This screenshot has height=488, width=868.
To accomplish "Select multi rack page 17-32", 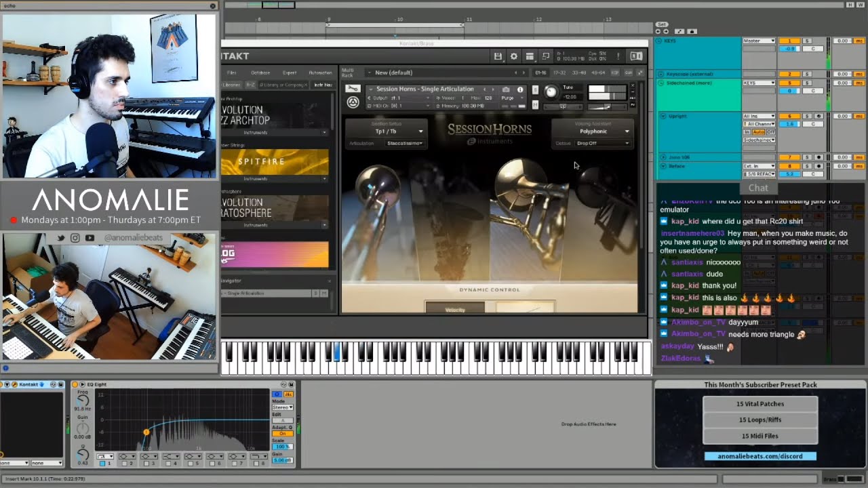I will (x=559, y=73).
